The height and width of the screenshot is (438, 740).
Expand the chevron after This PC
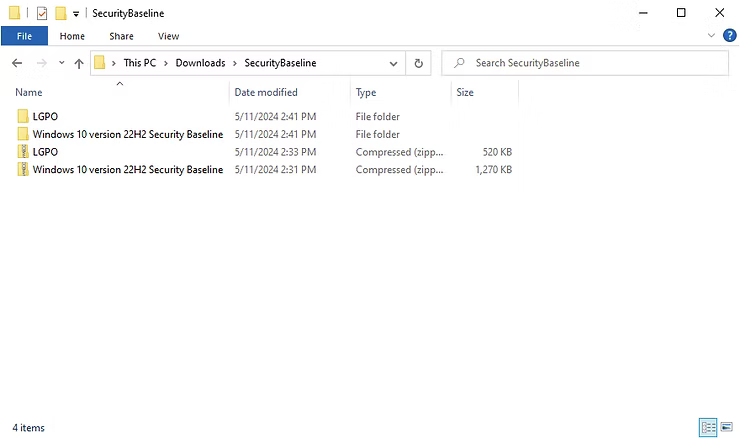(x=166, y=63)
